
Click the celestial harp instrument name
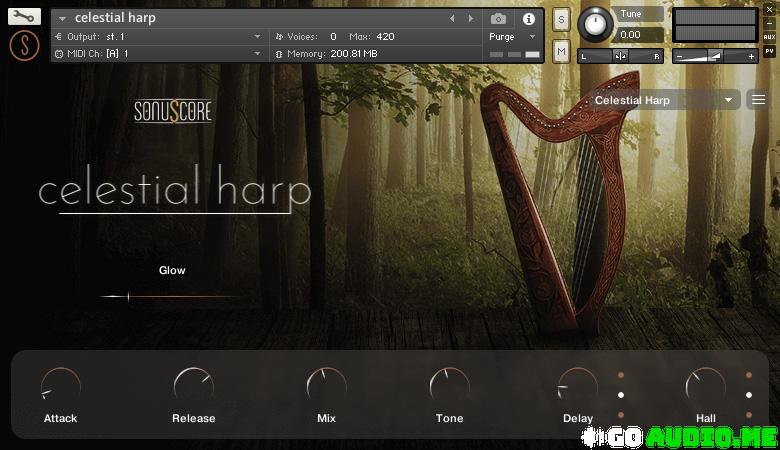115,18
